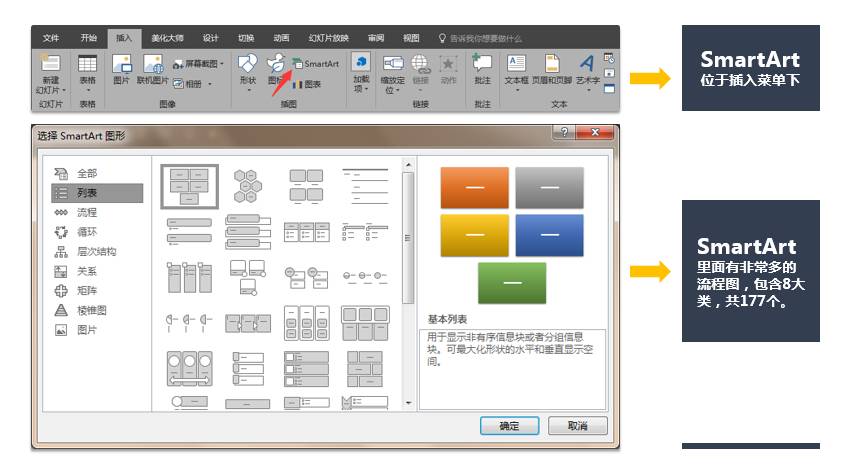The image size is (849, 473).
Task: Click the New Slide (新建幻灯片) icon
Action: [50, 63]
